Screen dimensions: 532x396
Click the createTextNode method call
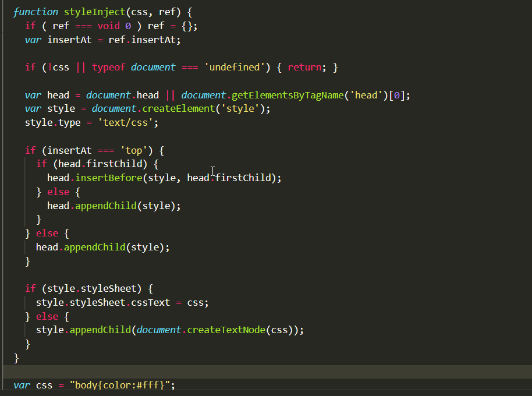coord(226,330)
